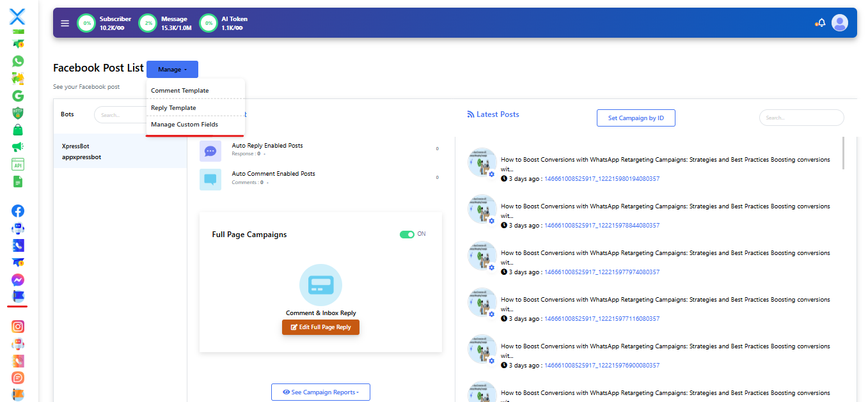The height and width of the screenshot is (402, 868).
Task: Click the green Google G sidebar icon
Action: [x=18, y=96]
